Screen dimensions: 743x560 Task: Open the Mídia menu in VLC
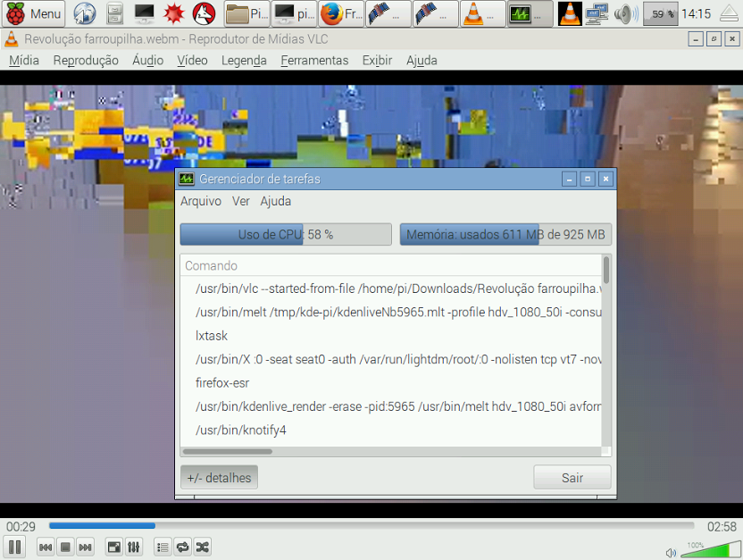pyautogui.click(x=24, y=60)
